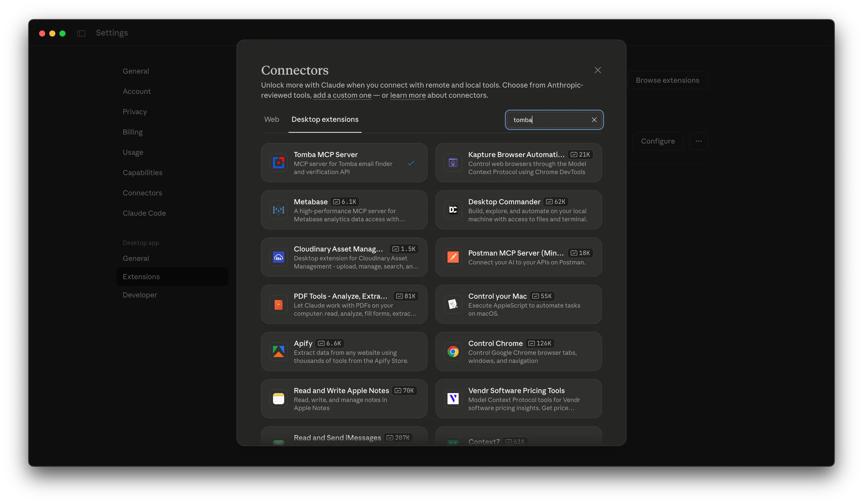Screen dimensions: 863x504
Task: Click the Kapture Browser Automation icon
Action: pos(453,163)
